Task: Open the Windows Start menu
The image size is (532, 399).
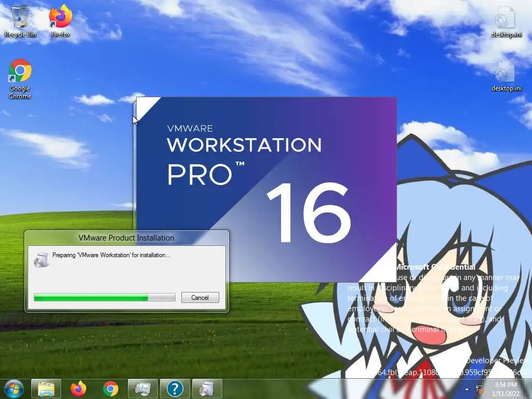Action: (x=13, y=389)
